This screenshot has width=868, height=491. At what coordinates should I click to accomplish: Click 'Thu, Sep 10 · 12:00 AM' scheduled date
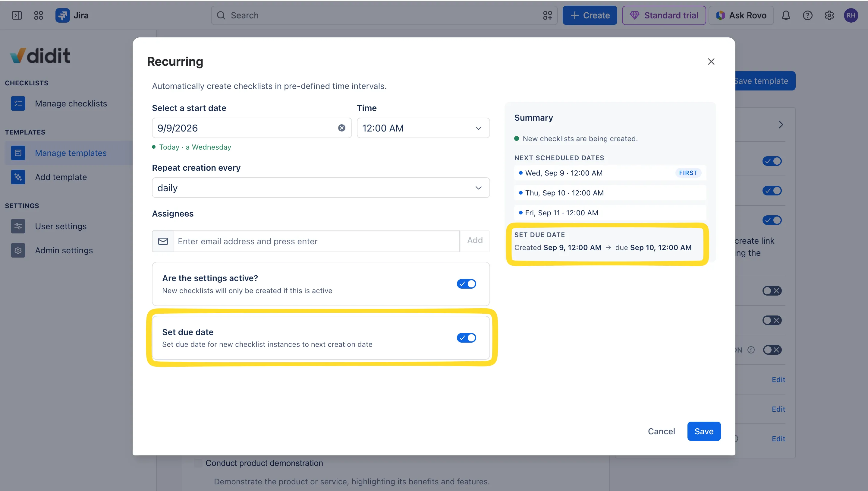610,193
